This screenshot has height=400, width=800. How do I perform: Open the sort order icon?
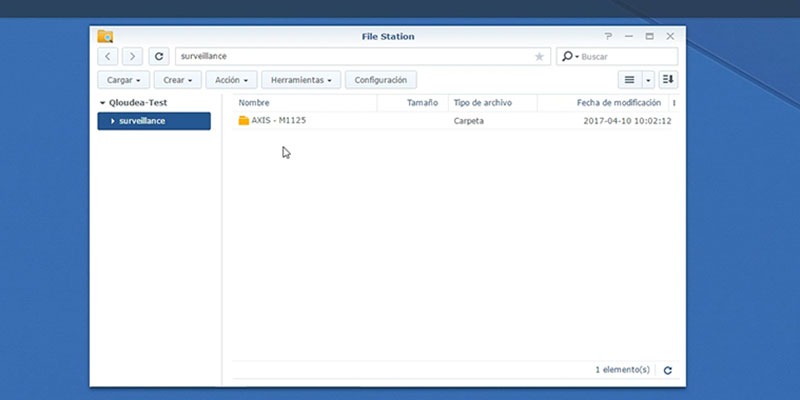point(668,80)
